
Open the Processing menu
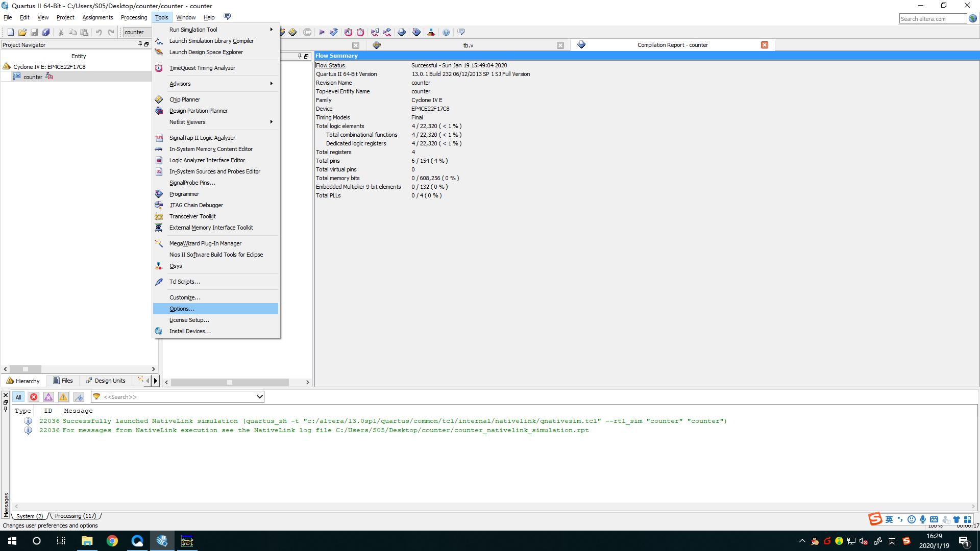pyautogui.click(x=134, y=17)
